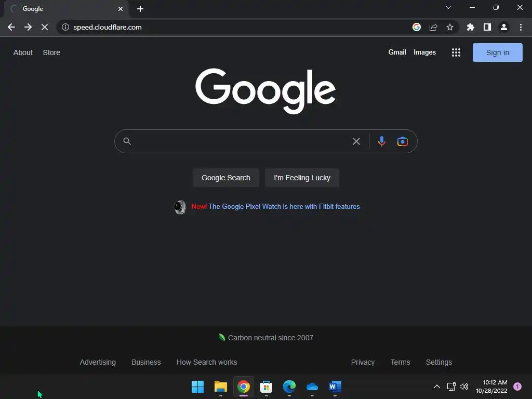Viewport: 532px width, 399px height.
Task: Open the Terms footer link
Action: click(401, 362)
